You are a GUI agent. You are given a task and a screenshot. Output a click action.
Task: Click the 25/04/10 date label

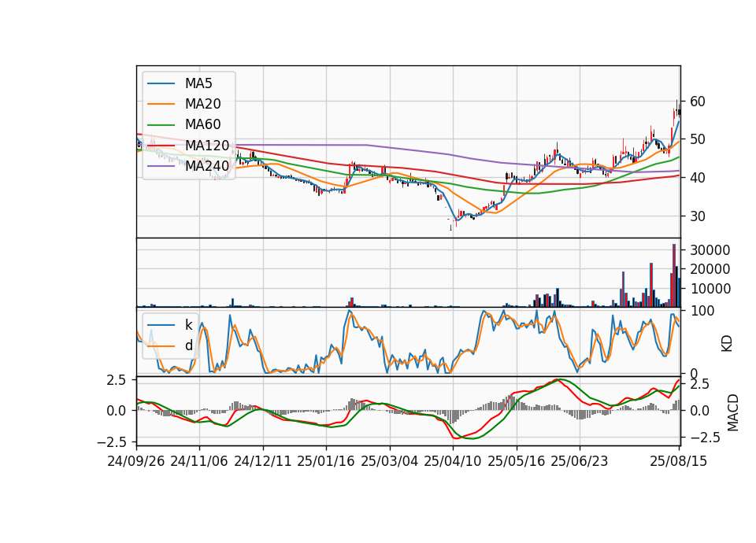[452, 461]
